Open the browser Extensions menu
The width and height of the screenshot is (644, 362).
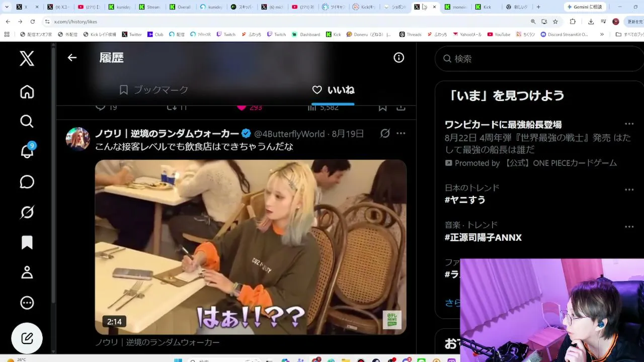(573, 22)
